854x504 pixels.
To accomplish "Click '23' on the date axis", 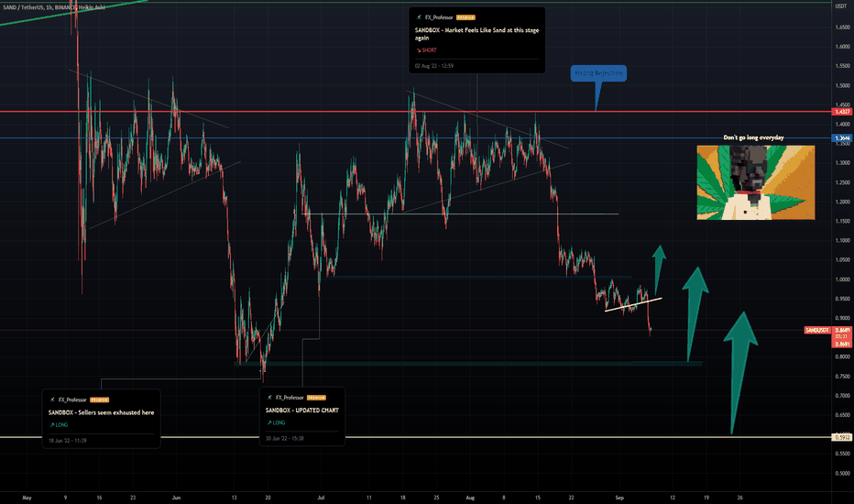I will pos(133,498).
